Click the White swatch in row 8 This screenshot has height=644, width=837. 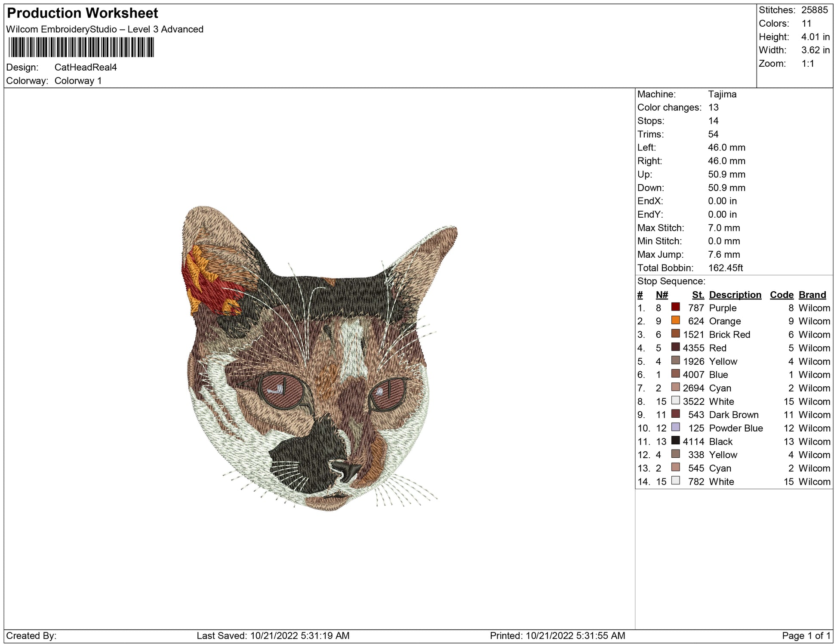(x=675, y=401)
